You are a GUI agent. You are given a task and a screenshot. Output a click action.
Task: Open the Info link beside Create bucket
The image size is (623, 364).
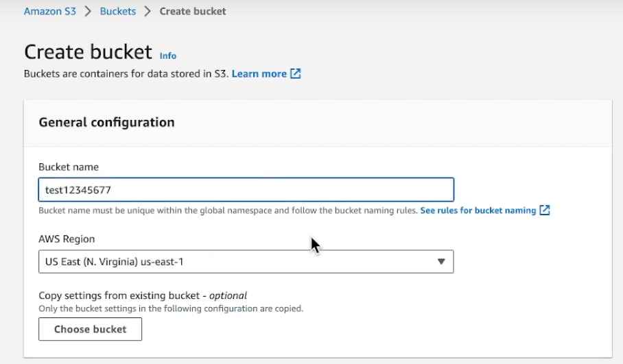[167, 56]
